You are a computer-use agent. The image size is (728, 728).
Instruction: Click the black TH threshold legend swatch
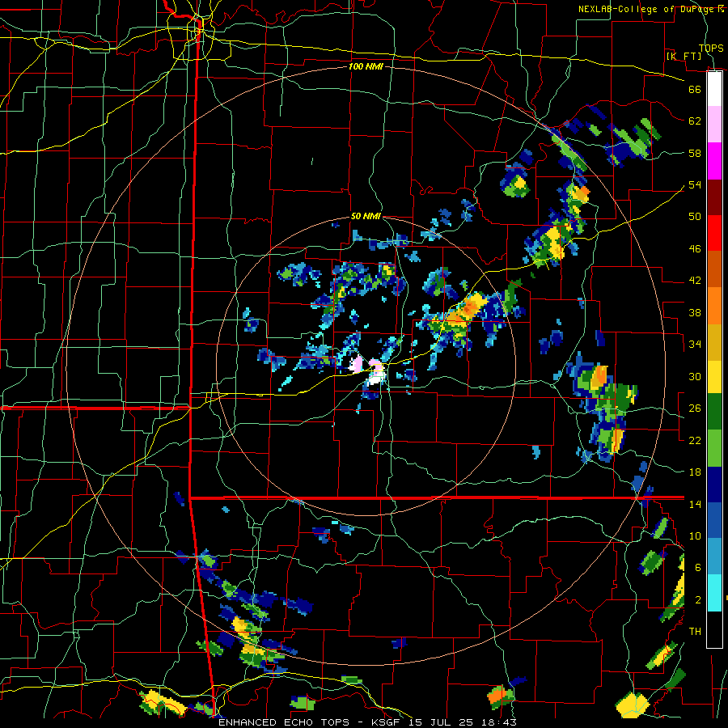point(714,629)
